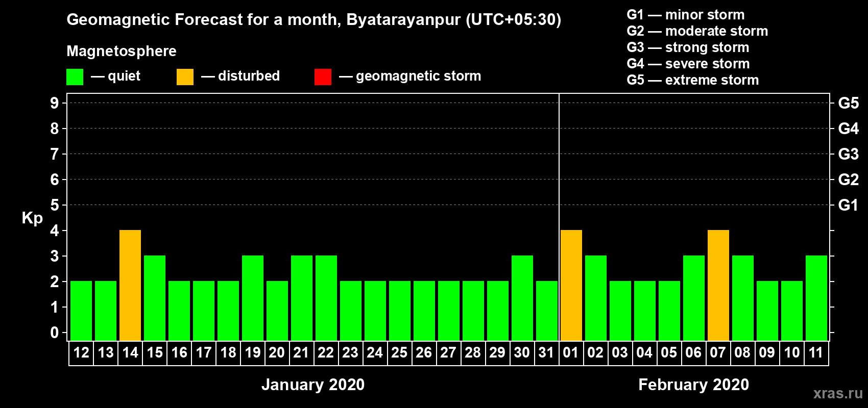Click date label 17 on the axis

[204, 352]
